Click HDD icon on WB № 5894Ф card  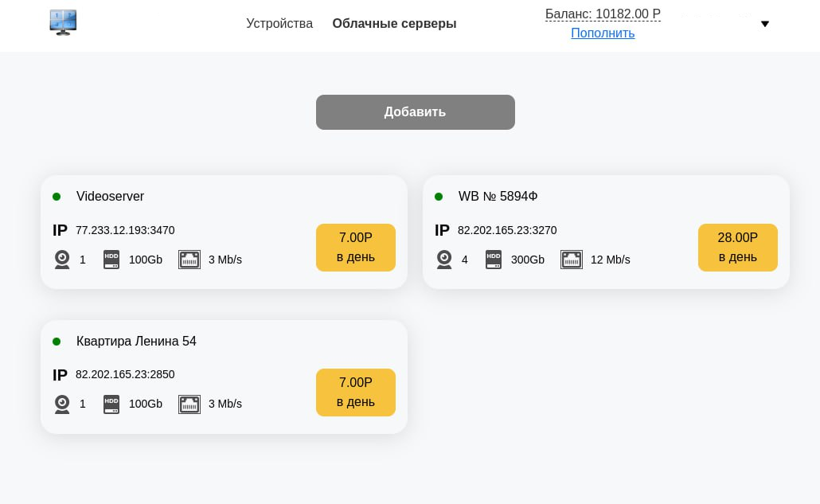click(494, 260)
